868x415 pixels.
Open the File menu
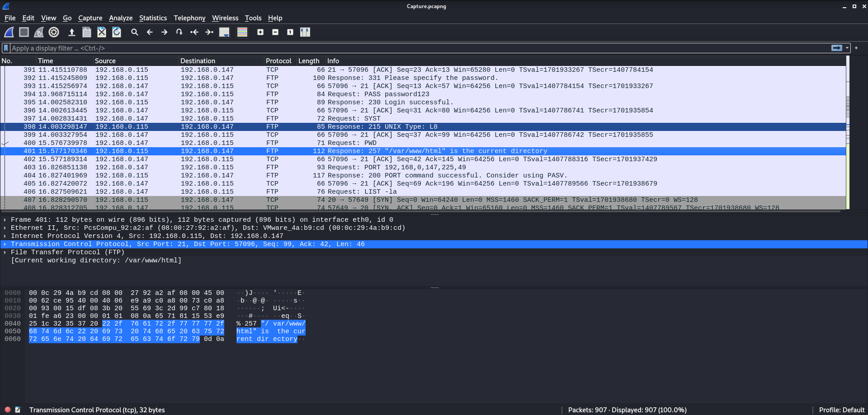tap(10, 18)
